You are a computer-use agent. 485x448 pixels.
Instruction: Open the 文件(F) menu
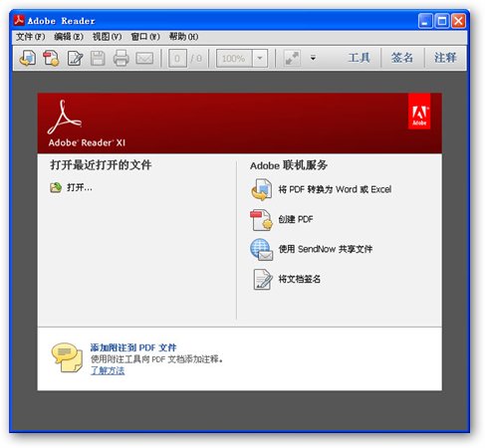click(30, 37)
